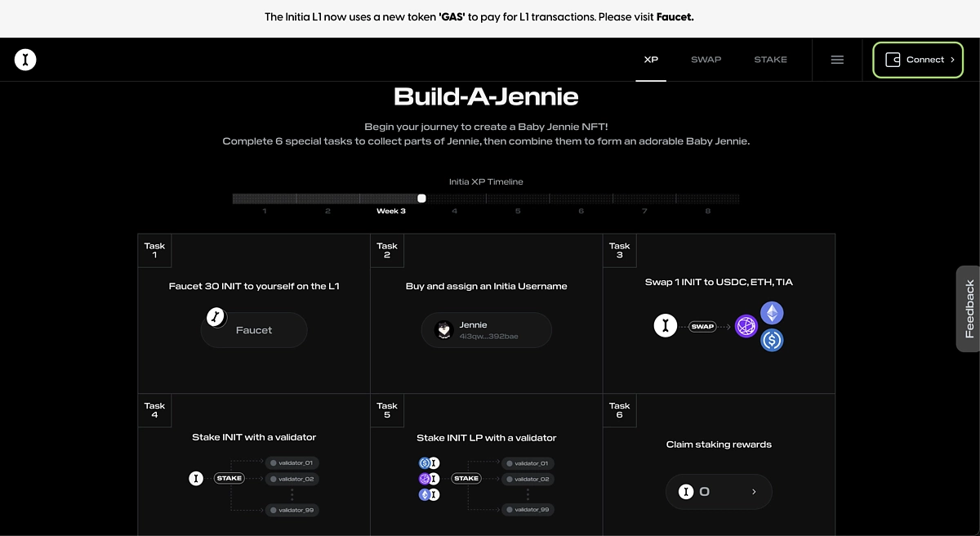
Task: Open the Jennie username pill
Action: click(x=487, y=330)
